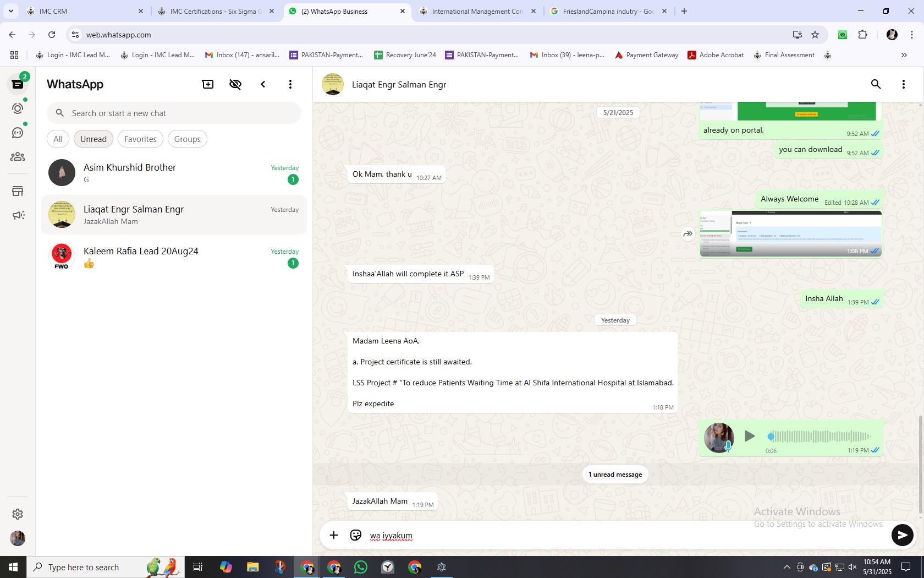Click the message text input field
This screenshot has width=924, height=578.
[x=627, y=536]
